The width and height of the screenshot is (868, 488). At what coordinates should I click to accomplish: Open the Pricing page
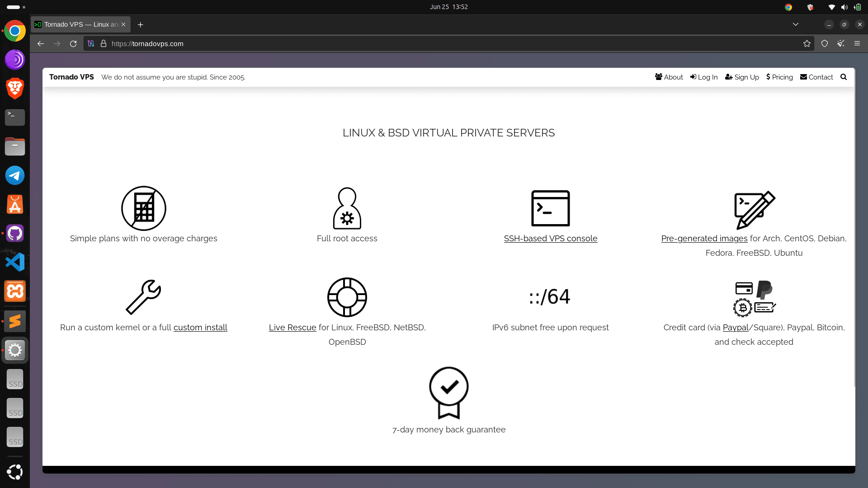779,77
